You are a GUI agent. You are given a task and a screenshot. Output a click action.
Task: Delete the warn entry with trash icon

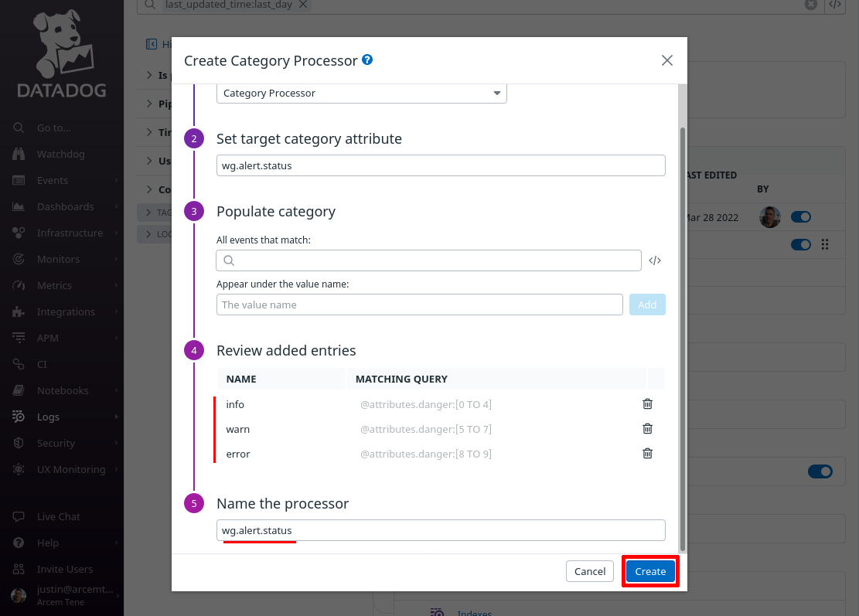tap(647, 429)
